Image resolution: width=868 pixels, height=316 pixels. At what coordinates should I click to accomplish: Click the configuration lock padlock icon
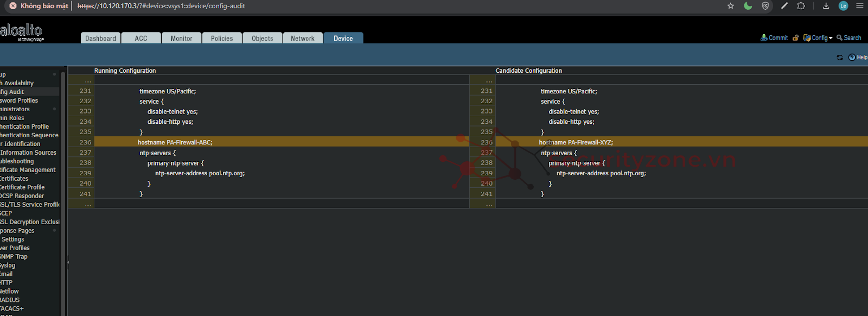click(795, 38)
